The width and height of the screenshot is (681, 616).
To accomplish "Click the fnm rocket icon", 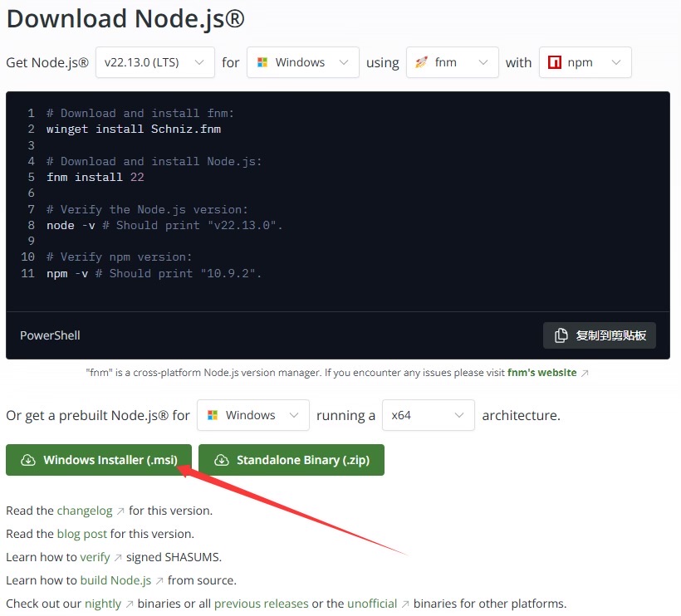I will pos(421,62).
